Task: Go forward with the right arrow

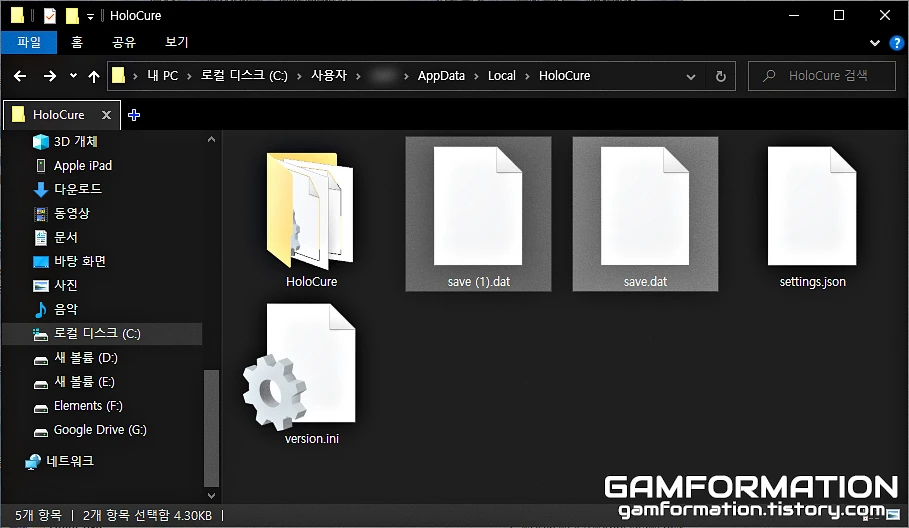Action: point(50,76)
